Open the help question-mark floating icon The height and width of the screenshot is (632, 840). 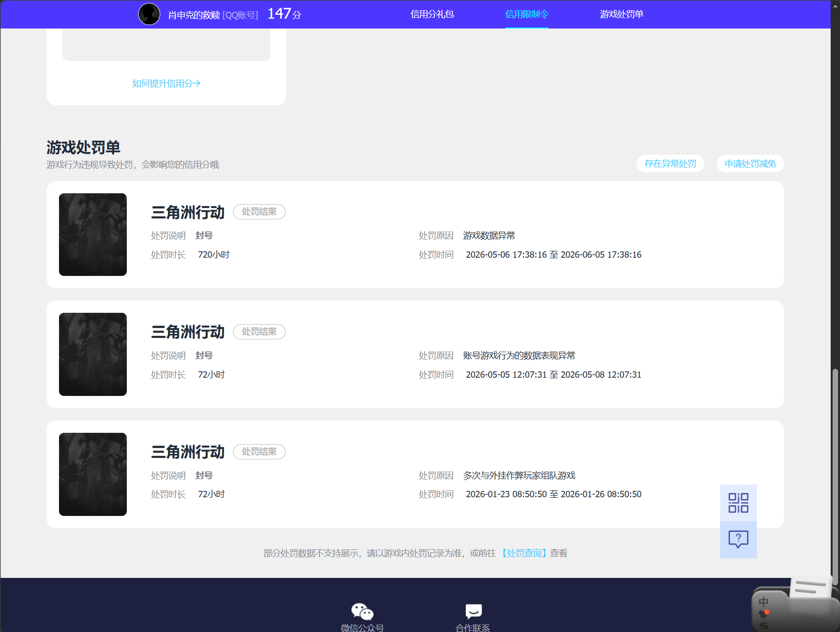(x=738, y=540)
